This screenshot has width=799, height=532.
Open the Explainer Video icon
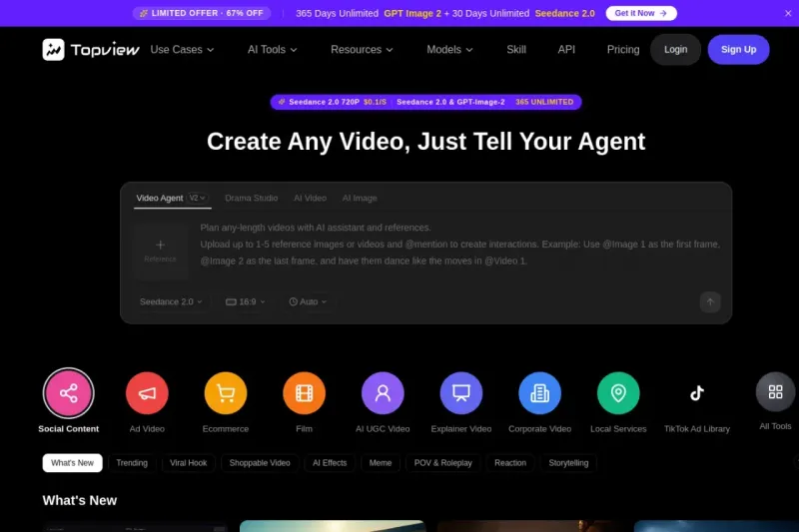pyautogui.click(x=461, y=393)
